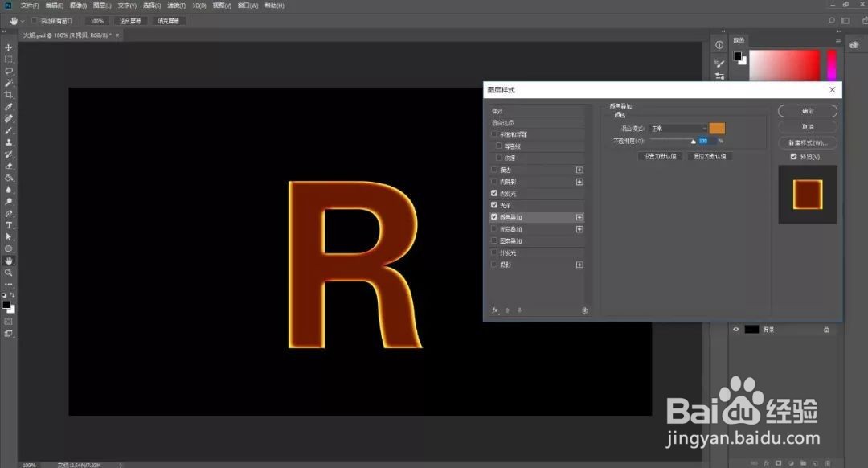Toggle 滚动所有窗口 checkbox in options bar
The image size is (868, 468).
[x=35, y=21]
